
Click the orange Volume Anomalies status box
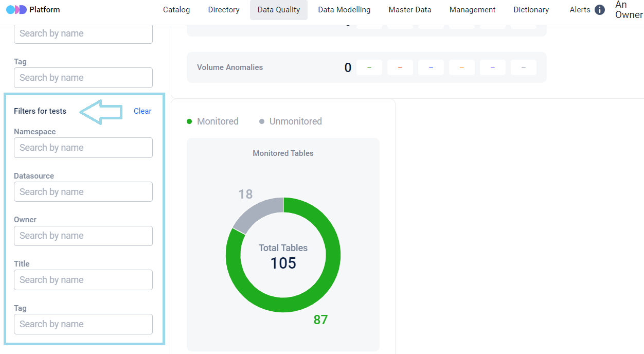461,67
